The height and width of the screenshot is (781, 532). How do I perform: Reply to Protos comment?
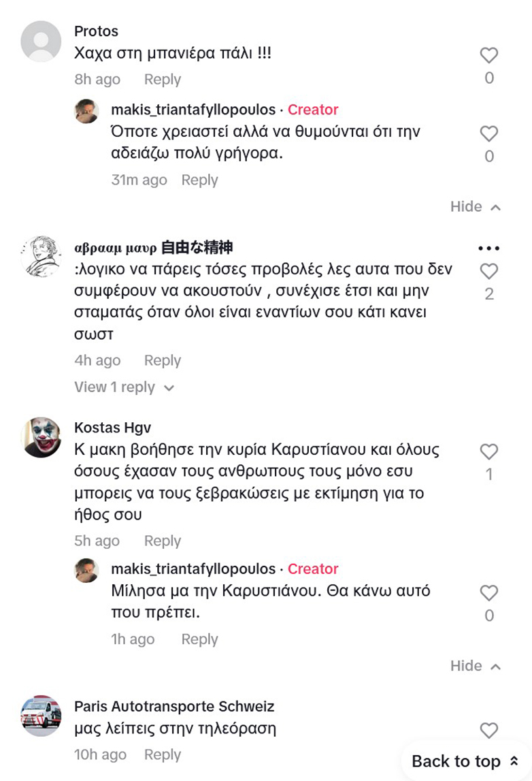pyautogui.click(x=162, y=80)
